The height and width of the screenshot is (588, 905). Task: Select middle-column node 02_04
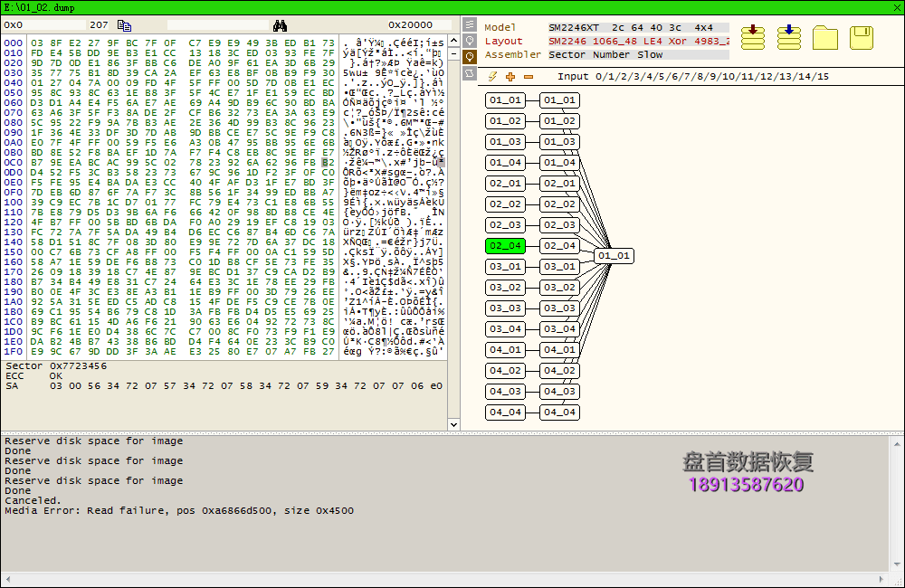tap(559, 246)
